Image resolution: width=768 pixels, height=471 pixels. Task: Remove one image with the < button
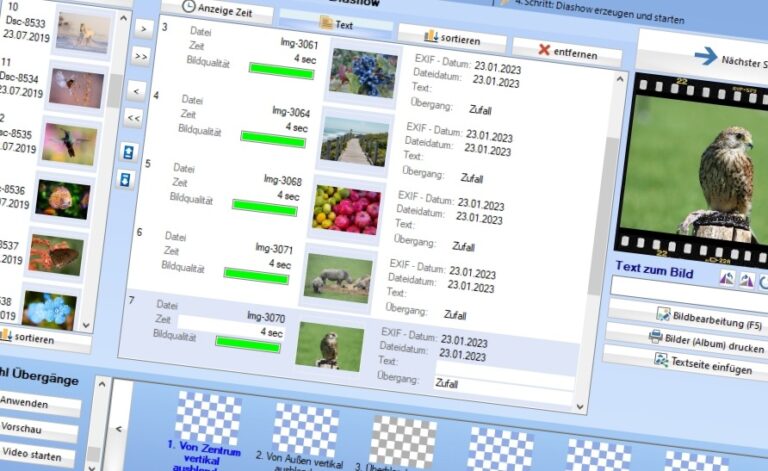tap(136, 91)
